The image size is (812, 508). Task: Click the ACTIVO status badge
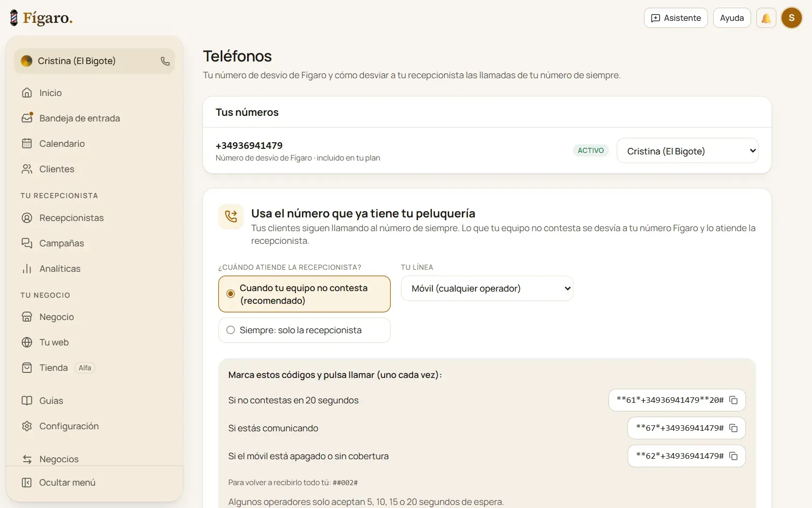coord(591,150)
